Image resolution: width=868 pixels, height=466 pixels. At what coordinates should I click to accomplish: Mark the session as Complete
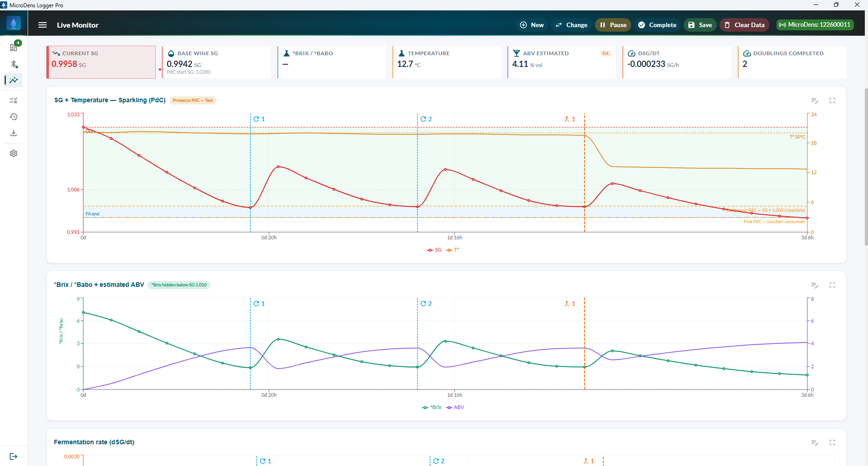[657, 25]
